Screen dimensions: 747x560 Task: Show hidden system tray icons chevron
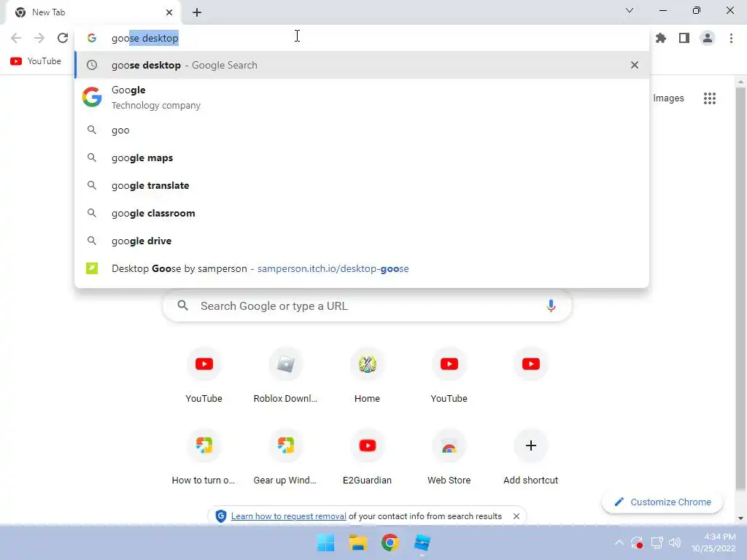click(619, 542)
